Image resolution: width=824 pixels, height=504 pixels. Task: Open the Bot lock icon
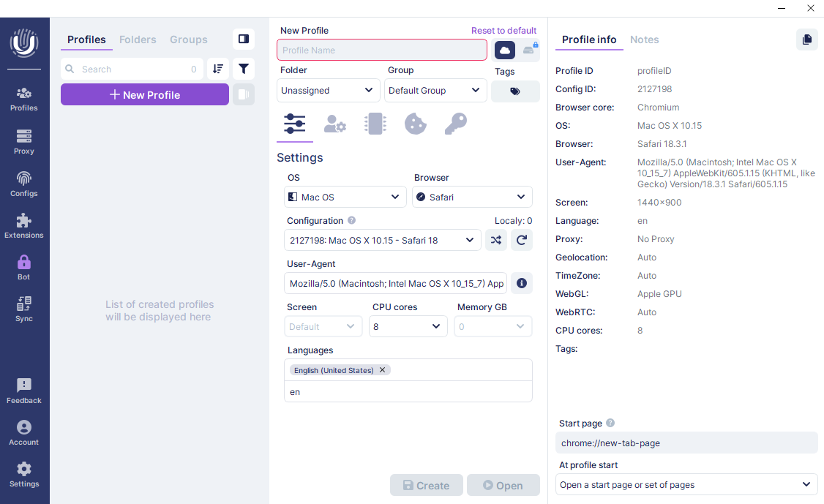[24, 267]
